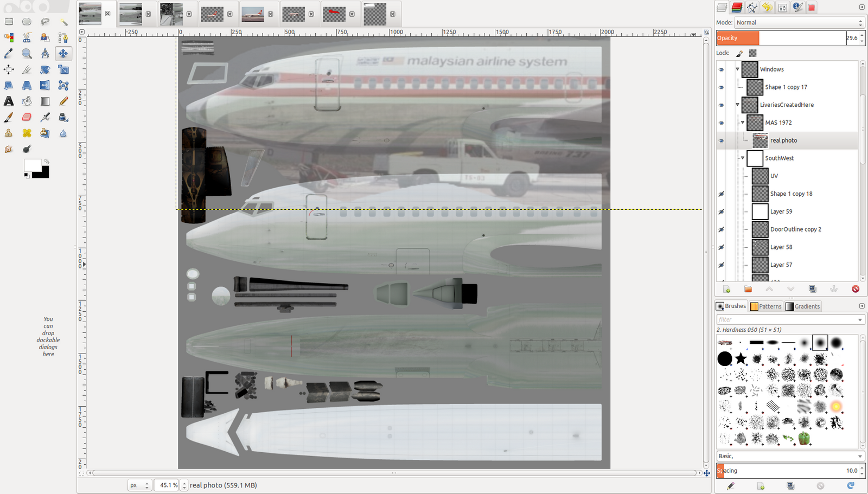Toggle the lock alpha channel checkerboard icon
Viewport: 868px width, 494px height.
click(x=752, y=53)
